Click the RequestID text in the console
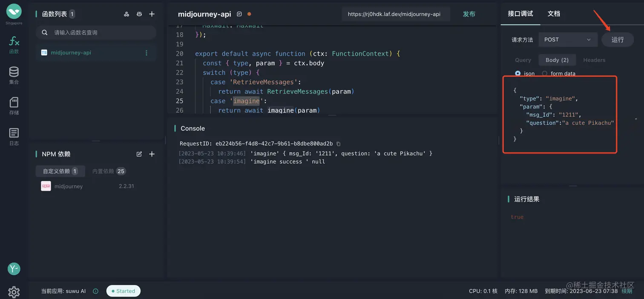The height and width of the screenshot is (299, 644). [x=256, y=144]
